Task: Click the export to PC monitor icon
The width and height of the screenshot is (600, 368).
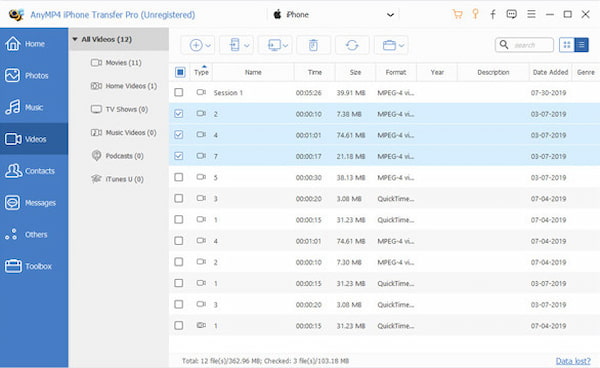Action: (x=274, y=45)
